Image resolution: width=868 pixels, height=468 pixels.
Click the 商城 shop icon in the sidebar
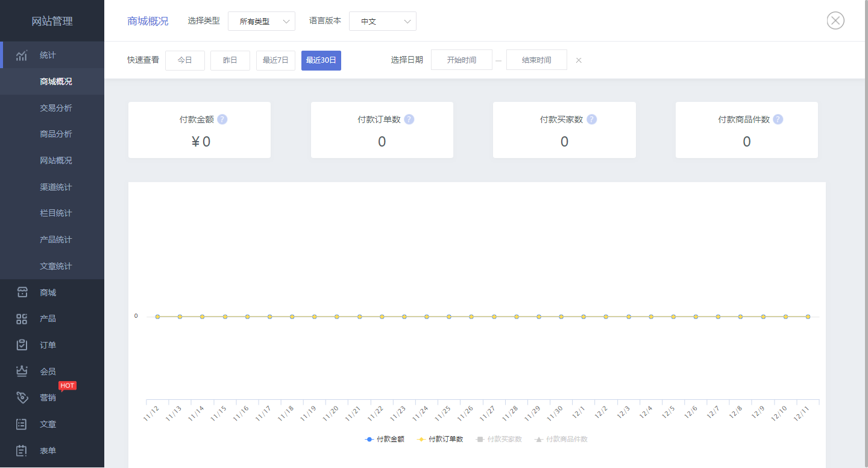22,292
